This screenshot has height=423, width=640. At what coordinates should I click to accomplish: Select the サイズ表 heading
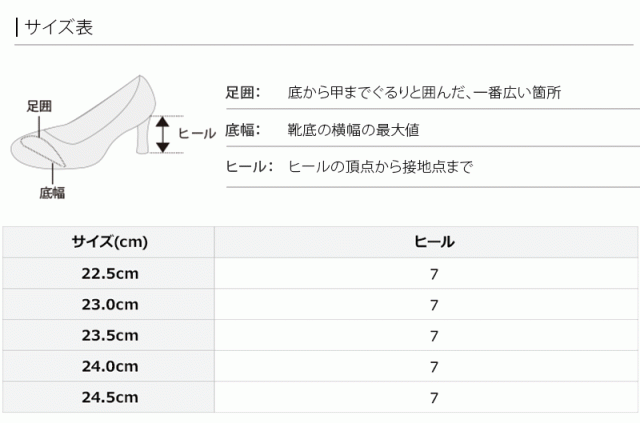pyautogui.click(x=59, y=28)
